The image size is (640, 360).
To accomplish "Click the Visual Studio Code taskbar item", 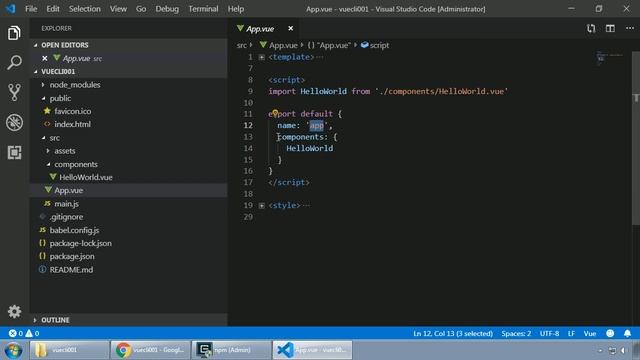I will (x=312, y=350).
